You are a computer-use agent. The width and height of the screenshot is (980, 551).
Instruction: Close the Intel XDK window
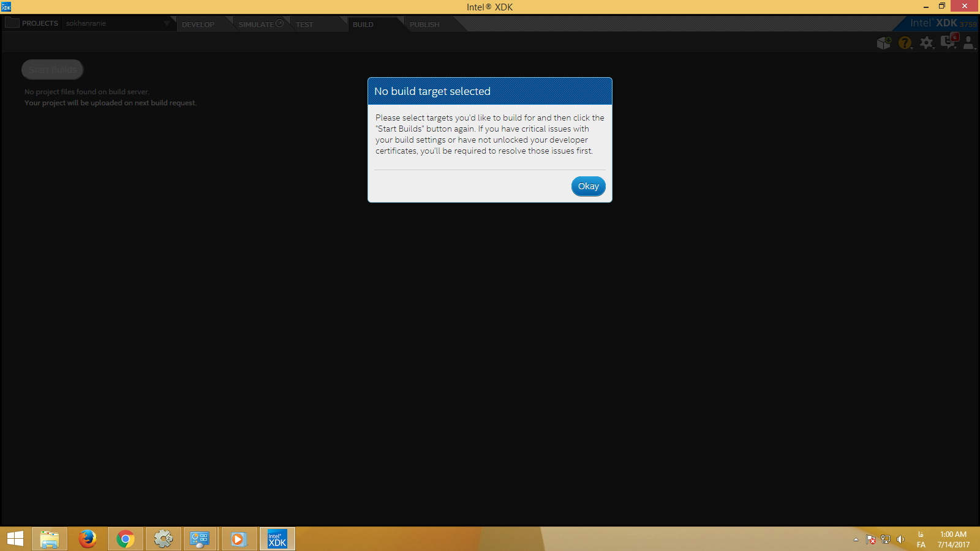pyautogui.click(x=965, y=7)
